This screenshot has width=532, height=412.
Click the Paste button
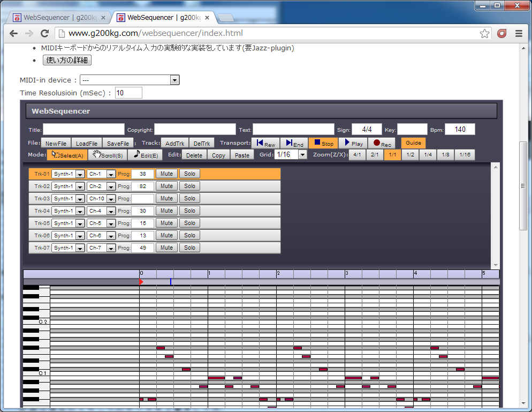click(242, 155)
